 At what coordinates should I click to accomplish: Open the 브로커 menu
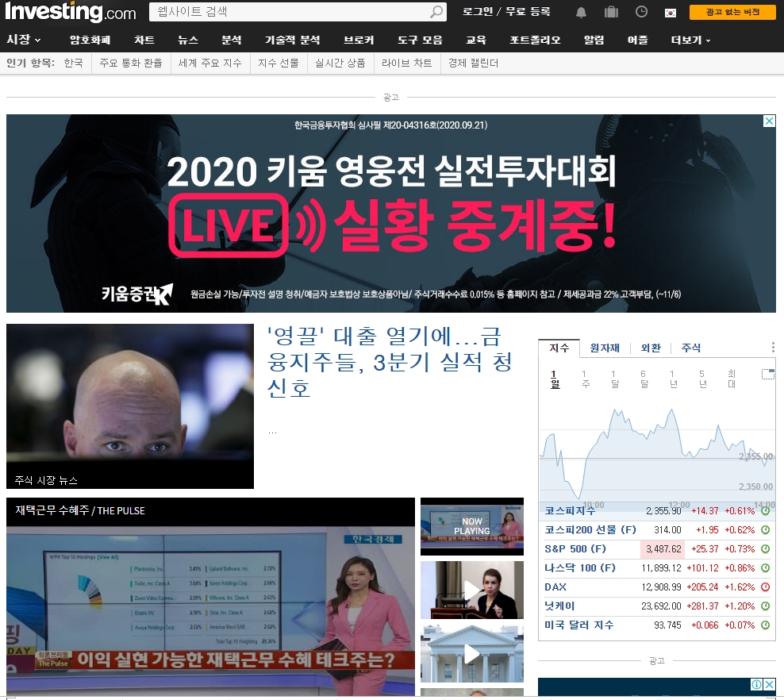(359, 40)
